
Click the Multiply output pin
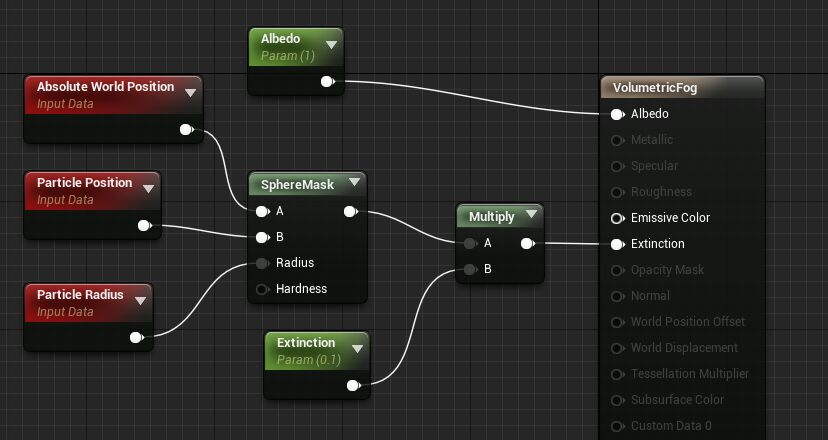[x=528, y=244]
